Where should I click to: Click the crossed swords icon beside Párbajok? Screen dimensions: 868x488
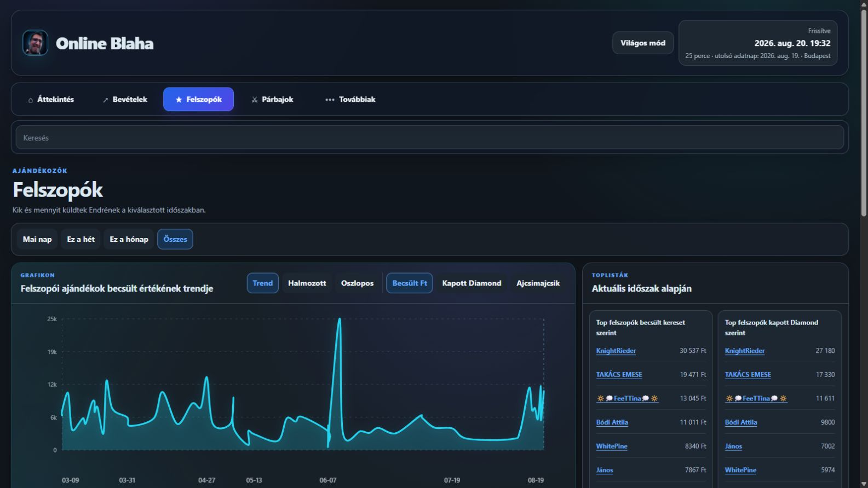(255, 100)
